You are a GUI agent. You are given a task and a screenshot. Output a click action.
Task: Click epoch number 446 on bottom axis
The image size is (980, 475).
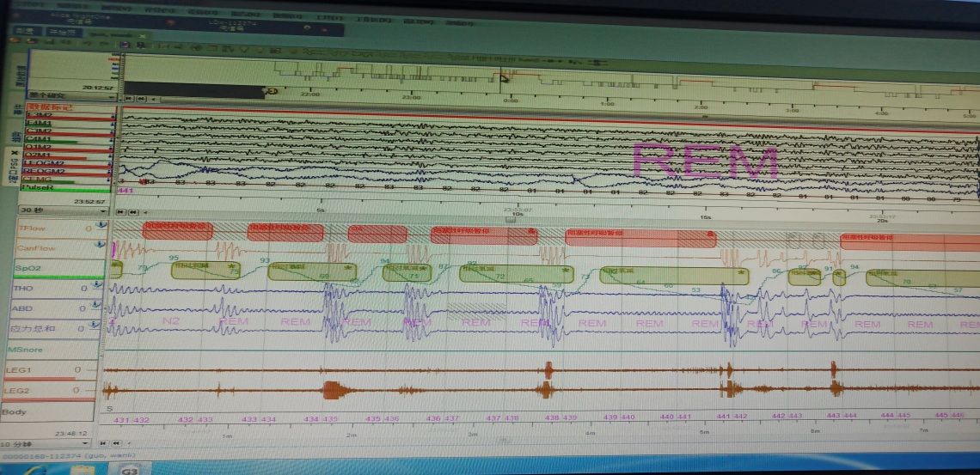click(957, 415)
